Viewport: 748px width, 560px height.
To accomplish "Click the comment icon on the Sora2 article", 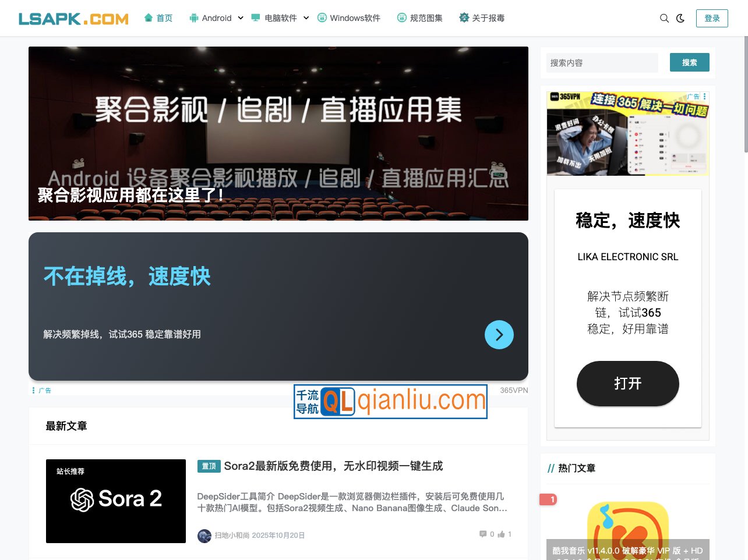I will (x=483, y=534).
